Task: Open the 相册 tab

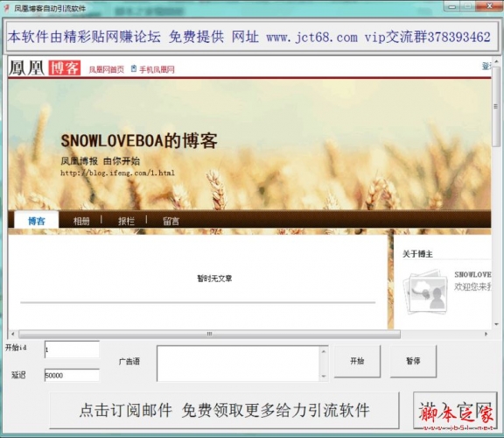Action: coord(81,221)
